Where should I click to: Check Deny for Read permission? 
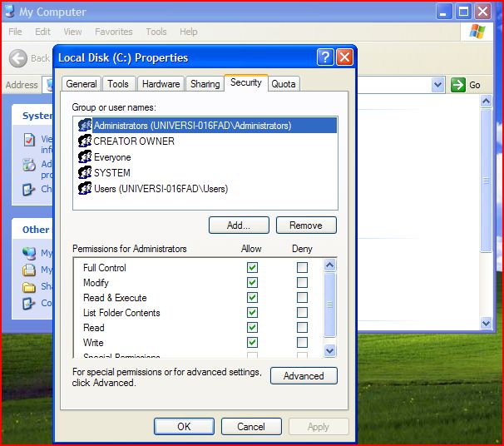click(x=302, y=327)
